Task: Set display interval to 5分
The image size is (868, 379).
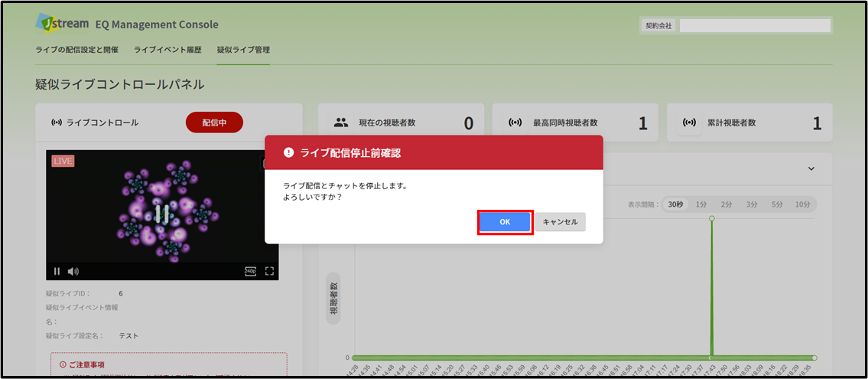Action: (x=777, y=204)
